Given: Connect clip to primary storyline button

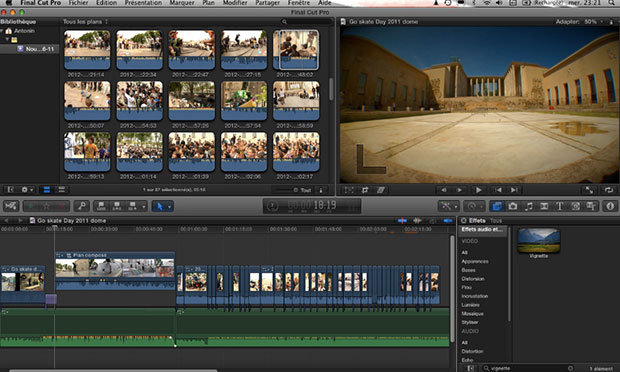Looking at the screenshot, I should point(101,206).
